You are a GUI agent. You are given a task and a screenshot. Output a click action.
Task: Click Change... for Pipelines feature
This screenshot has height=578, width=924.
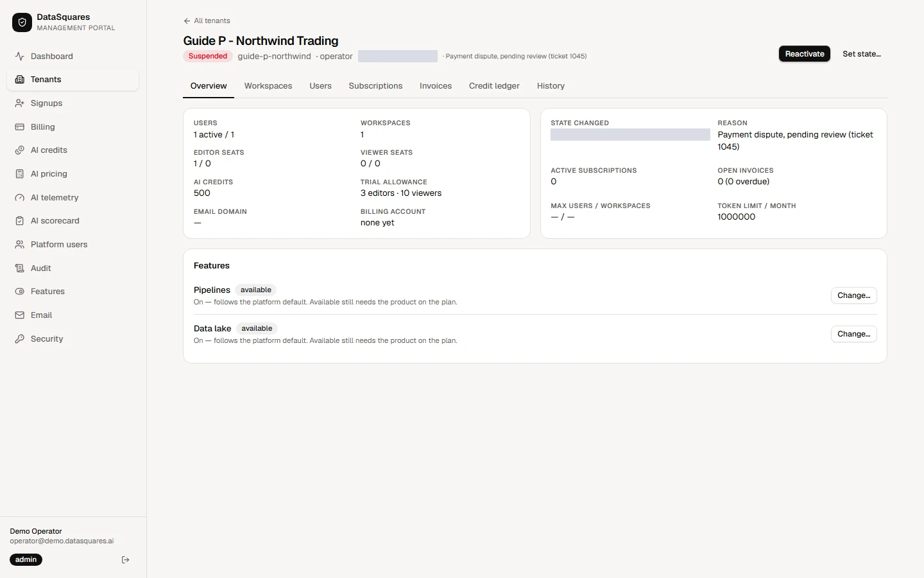coord(854,295)
